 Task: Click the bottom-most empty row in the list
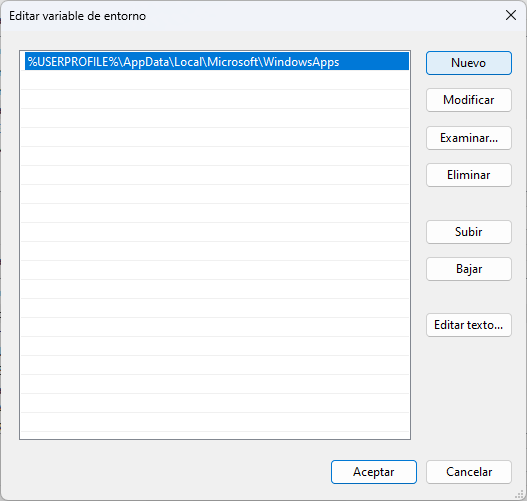[215, 422]
